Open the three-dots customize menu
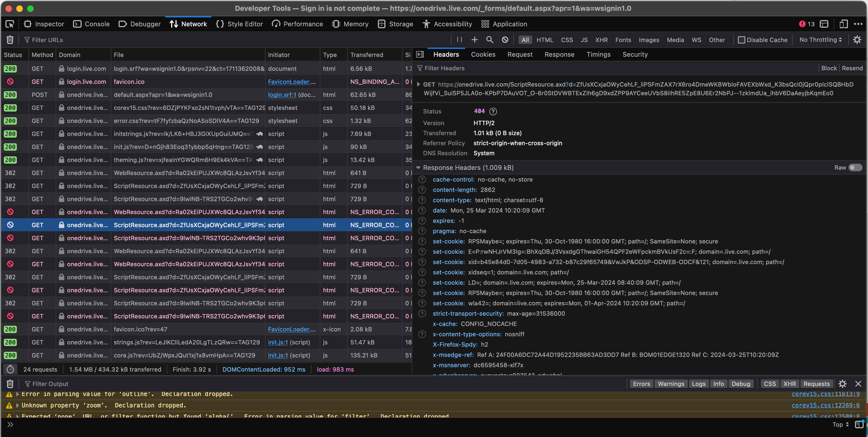 coord(858,24)
